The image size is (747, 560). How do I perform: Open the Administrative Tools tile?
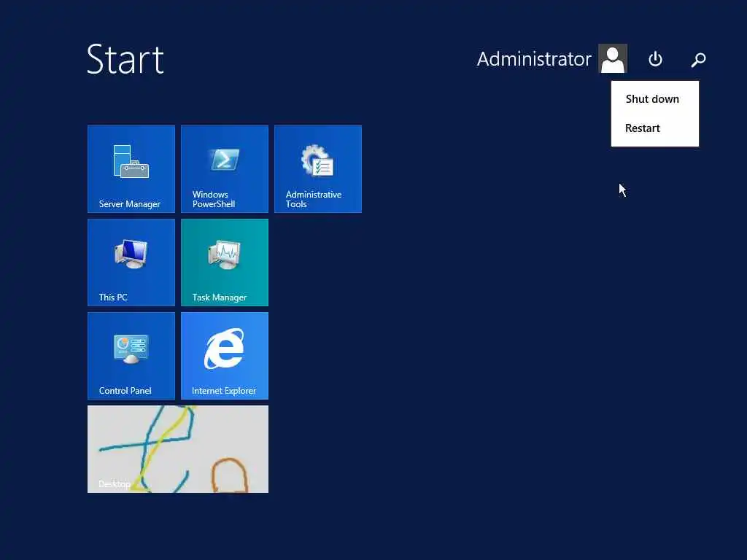pyautogui.click(x=318, y=169)
